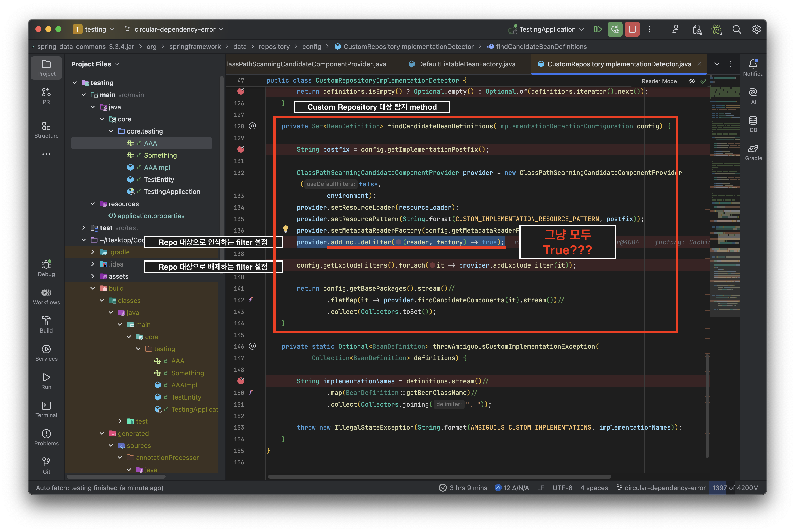Open the Project Files view dropdown
The height and width of the screenshot is (532, 795).
click(95, 64)
